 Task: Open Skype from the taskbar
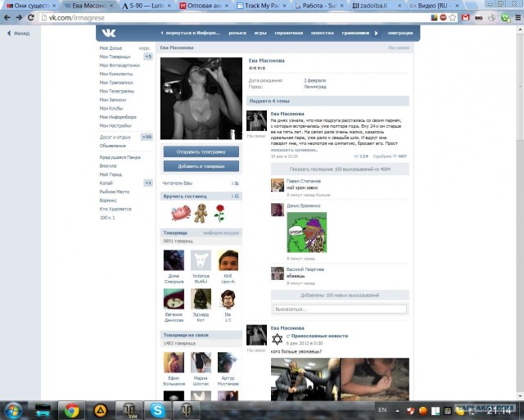[x=155, y=409]
